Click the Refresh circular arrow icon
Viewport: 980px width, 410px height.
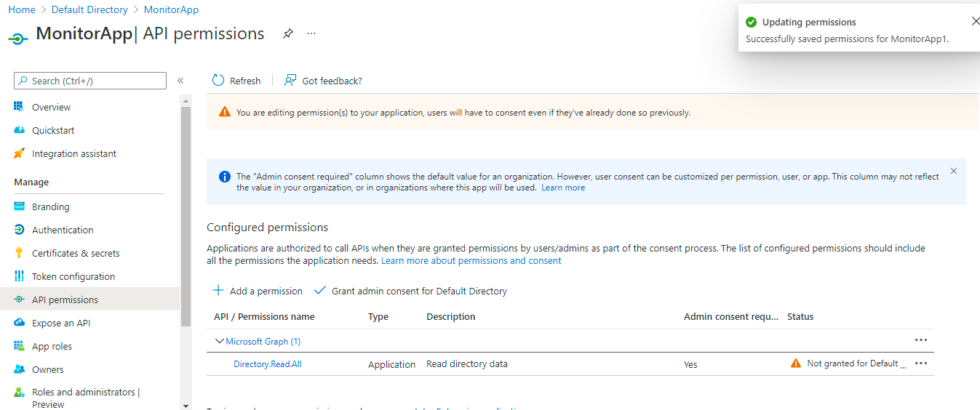tap(218, 80)
